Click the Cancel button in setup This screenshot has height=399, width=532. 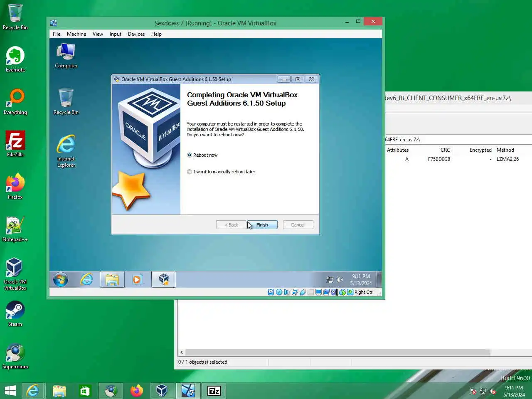(298, 225)
